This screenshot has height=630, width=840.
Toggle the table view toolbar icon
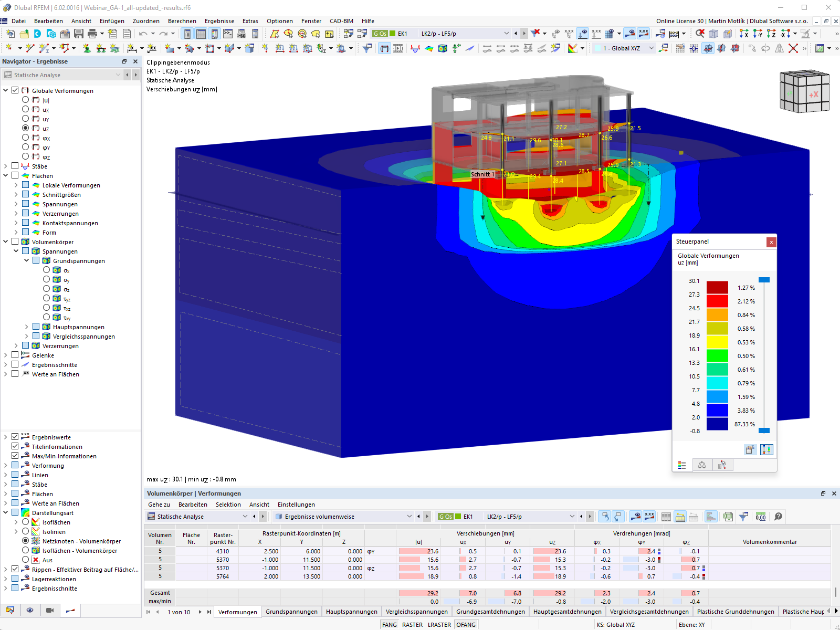pyautogui.click(x=201, y=34)
